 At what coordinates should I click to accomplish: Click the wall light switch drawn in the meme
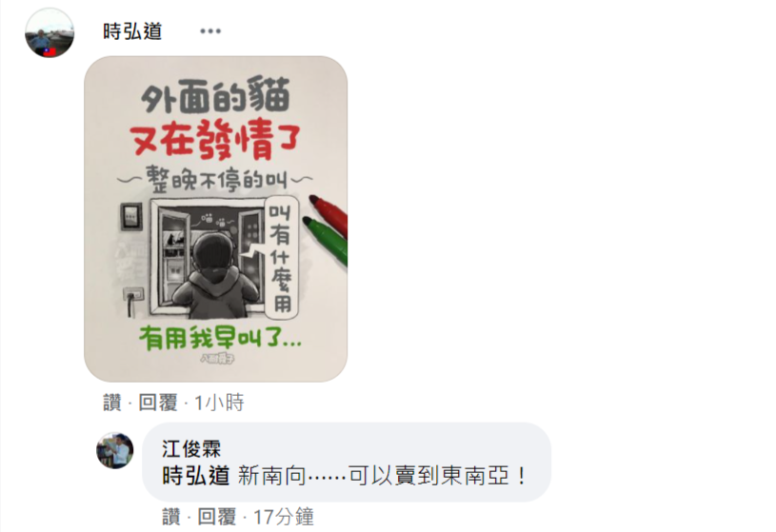[x=131, y=216]
